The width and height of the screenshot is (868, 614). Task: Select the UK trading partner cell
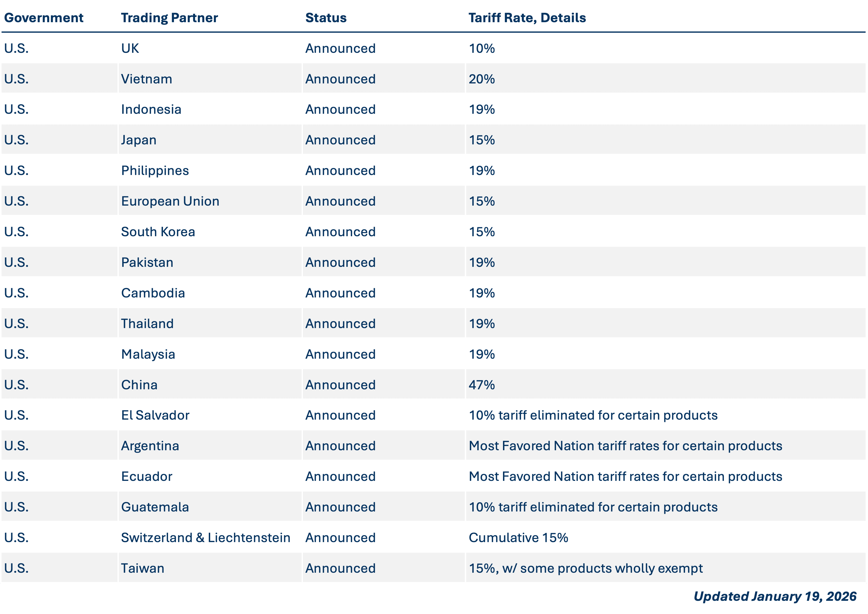click(130, 48)
